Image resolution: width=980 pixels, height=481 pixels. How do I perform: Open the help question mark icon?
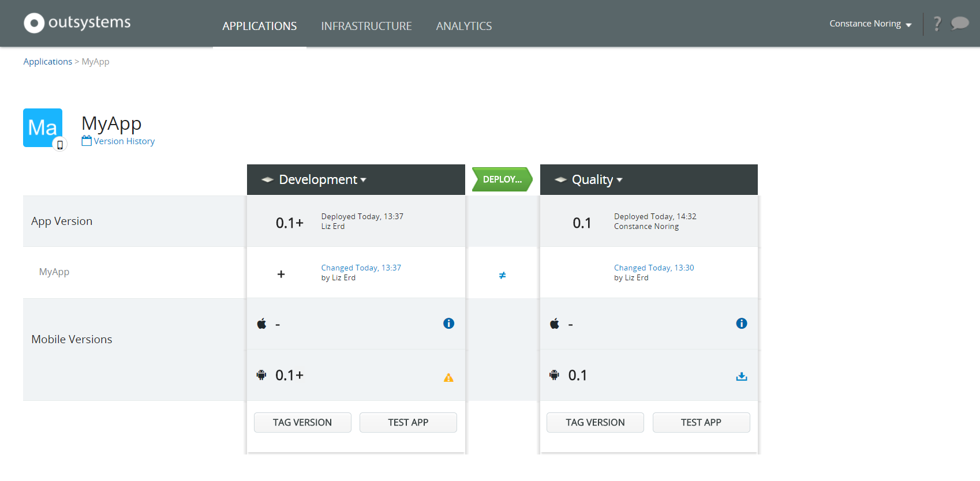937,24
